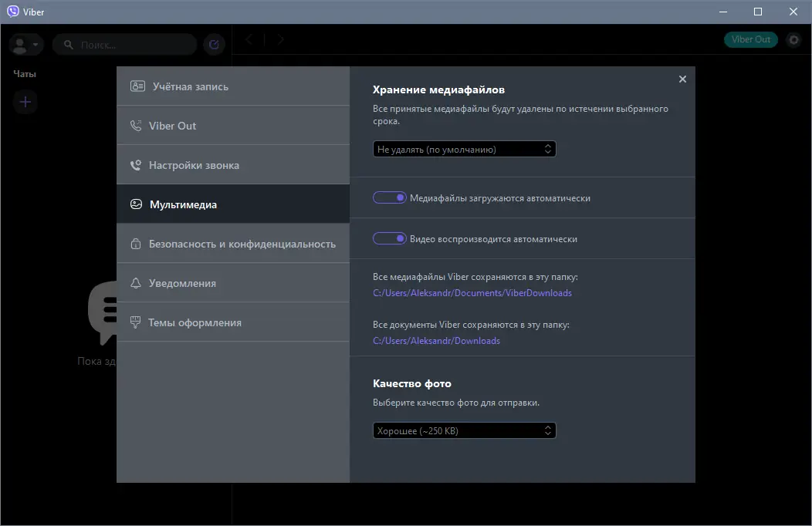Image resolution: width=812 pixels, height=526 pixels.
Task: Open the photo quality dropdown
Action: point(464,430)
